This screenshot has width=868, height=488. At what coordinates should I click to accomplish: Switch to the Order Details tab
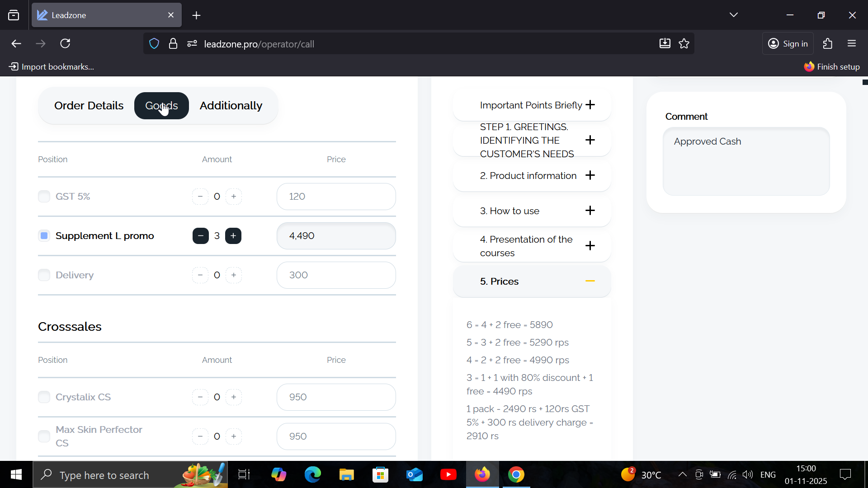click(x=89, y=106)
